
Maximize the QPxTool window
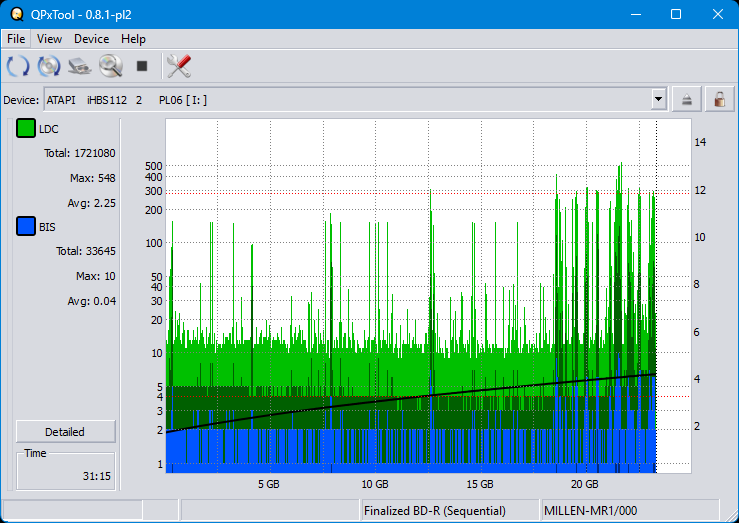(676, 14)
